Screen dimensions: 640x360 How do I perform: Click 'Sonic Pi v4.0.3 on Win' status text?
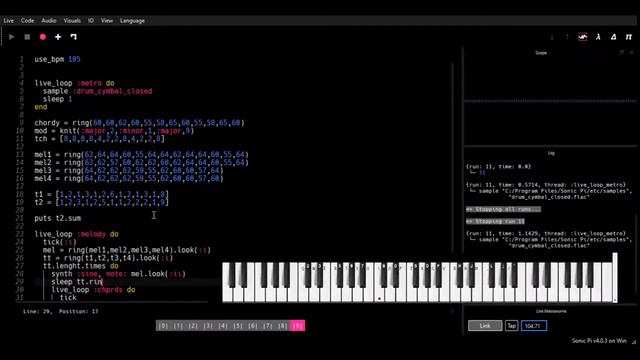(x=599, y=341)
